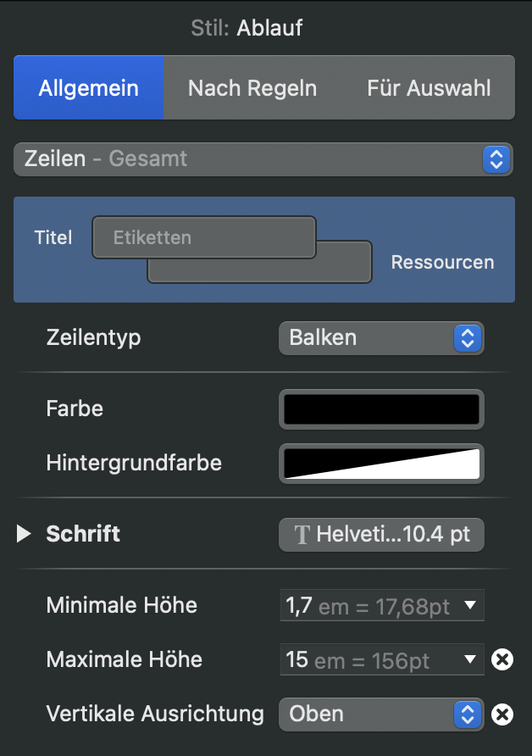
Task: Switch to the Nach Regeln tab
Action: 252,87
